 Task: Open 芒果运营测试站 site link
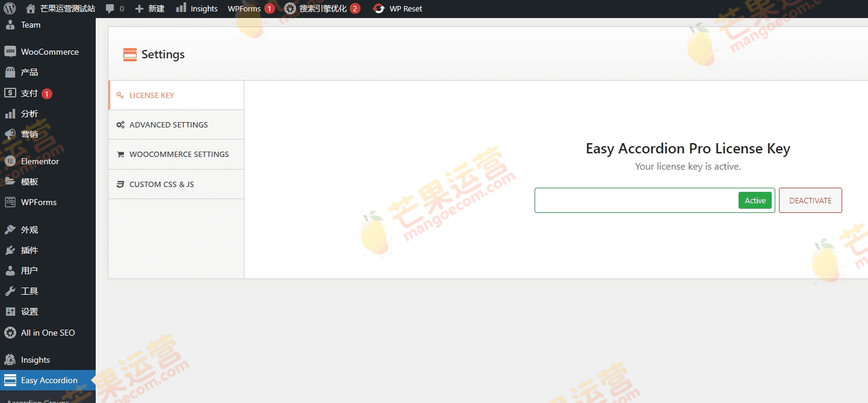click(x=68, y=8)
